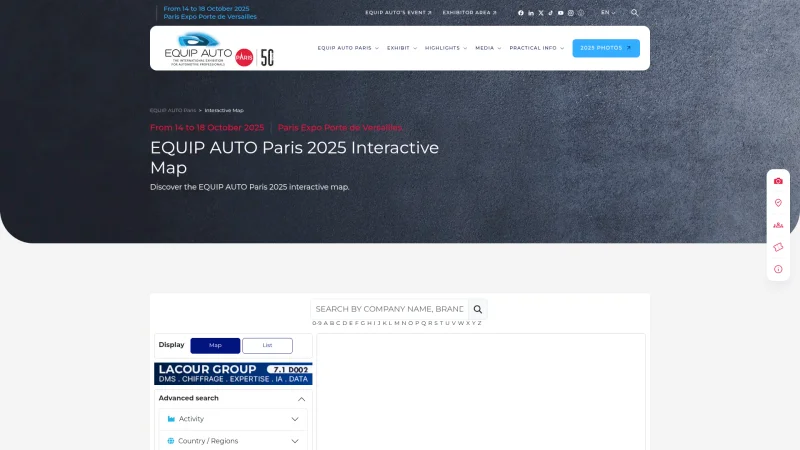Filter exhibitors by letter M
Screen dimensions: 800x450
point(397,323)
